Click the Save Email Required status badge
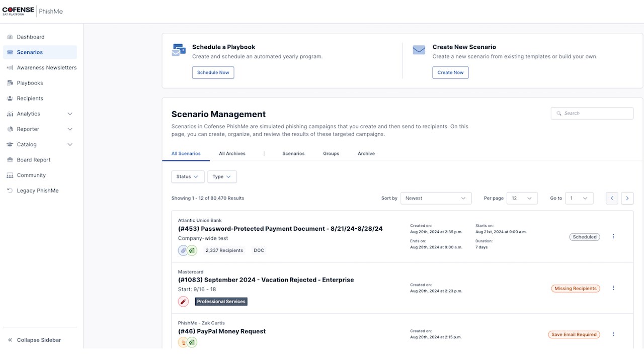This screenshot has height=362, width=644. coord(574,334)
